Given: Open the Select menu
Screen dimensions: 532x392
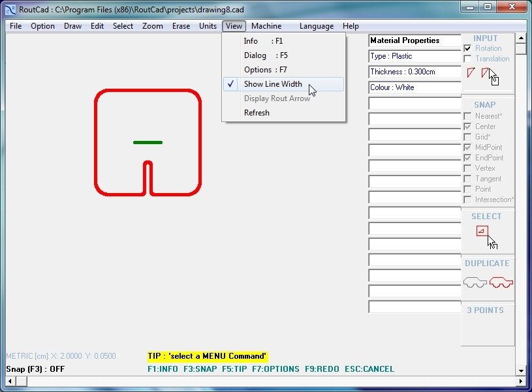Looking at the screenshot, I should click(123, 26).
